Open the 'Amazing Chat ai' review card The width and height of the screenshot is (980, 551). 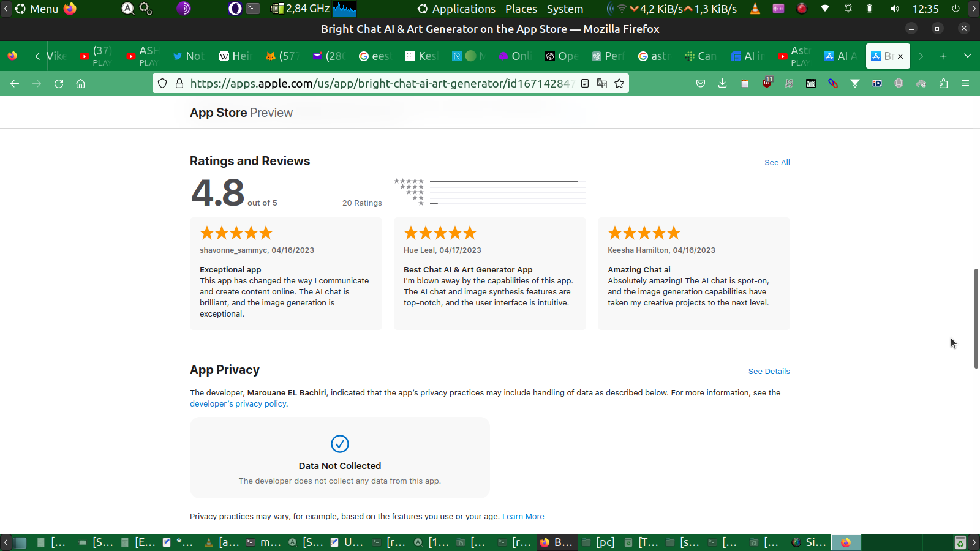pos(694,274)
